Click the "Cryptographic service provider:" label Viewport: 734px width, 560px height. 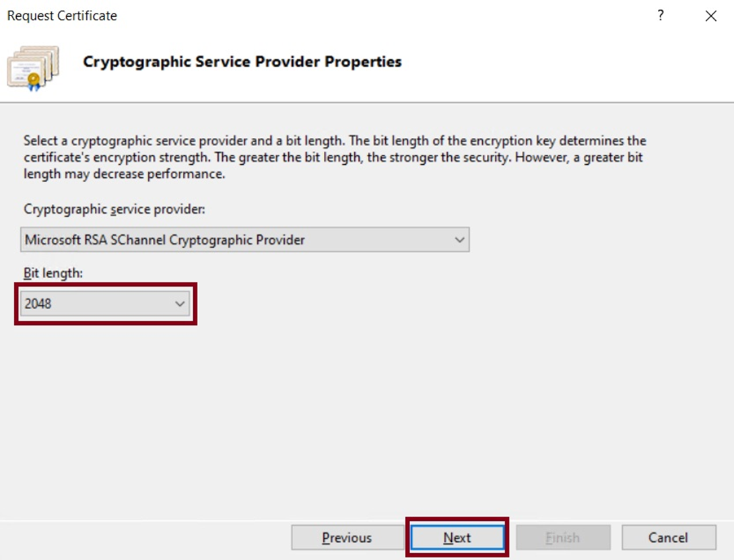click(114, 209)
